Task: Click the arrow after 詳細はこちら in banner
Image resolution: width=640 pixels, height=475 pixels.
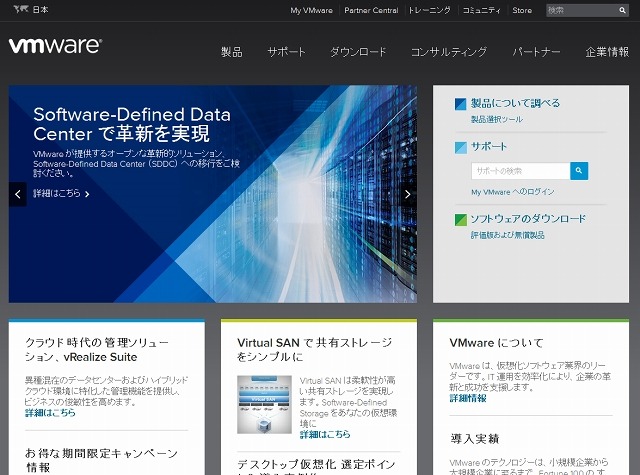Action: pos(87,194)
